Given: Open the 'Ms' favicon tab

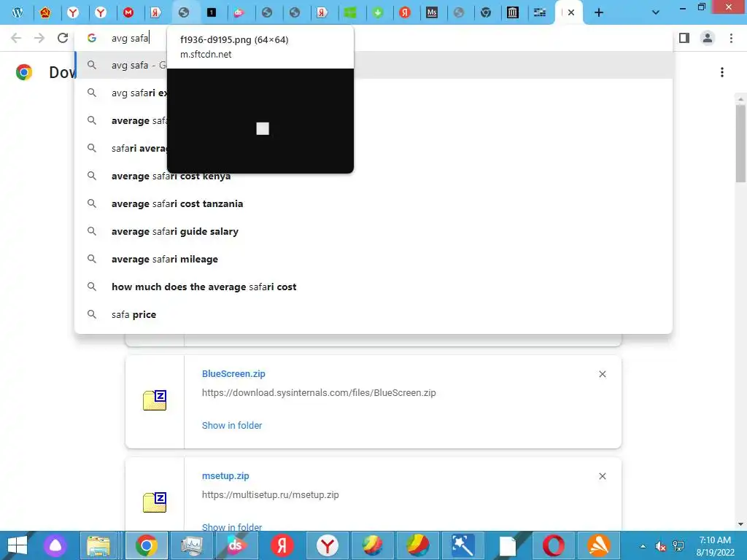Looking at the screenshot, I should 432,13.
